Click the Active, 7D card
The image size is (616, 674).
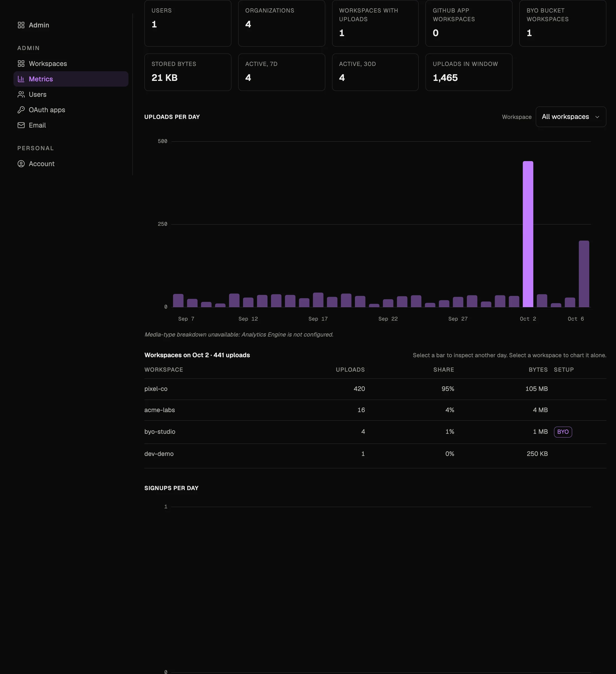pyautogui.click(x=281, y=72)
